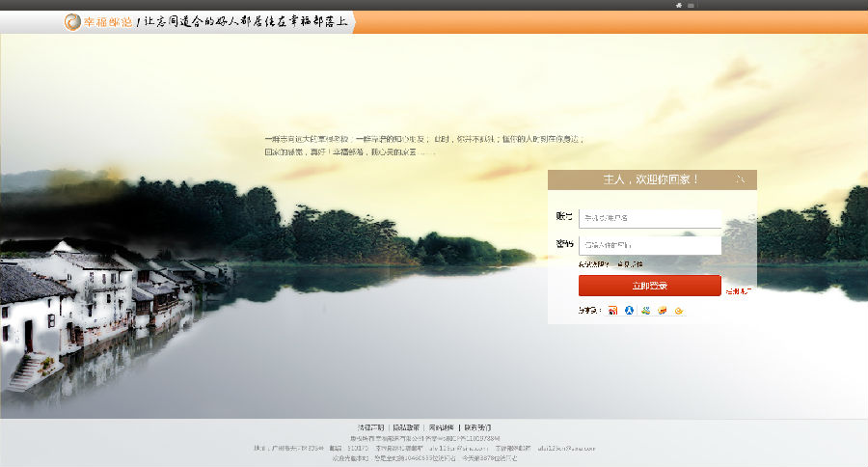The image size is (868, 467).
Task: Log in with Sina Weibo icon
Action: [612, 311]
